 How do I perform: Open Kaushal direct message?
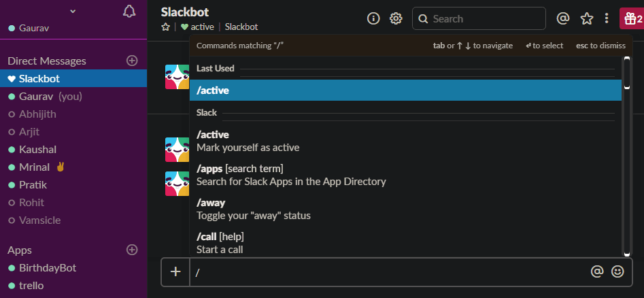click(x=73, y=150)
